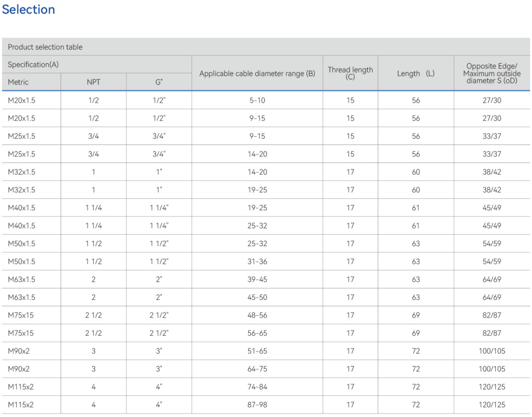Click Opposite Edge/Maximum outside diameter header
Image resolution: width=532 pixels, height=417 pixels.
(492, 74)
